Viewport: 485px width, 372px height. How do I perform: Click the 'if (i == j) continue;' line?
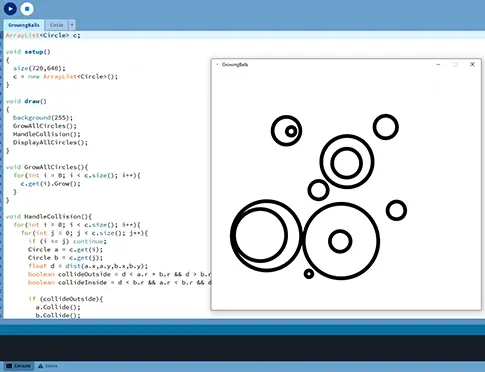tap(67, 241)
